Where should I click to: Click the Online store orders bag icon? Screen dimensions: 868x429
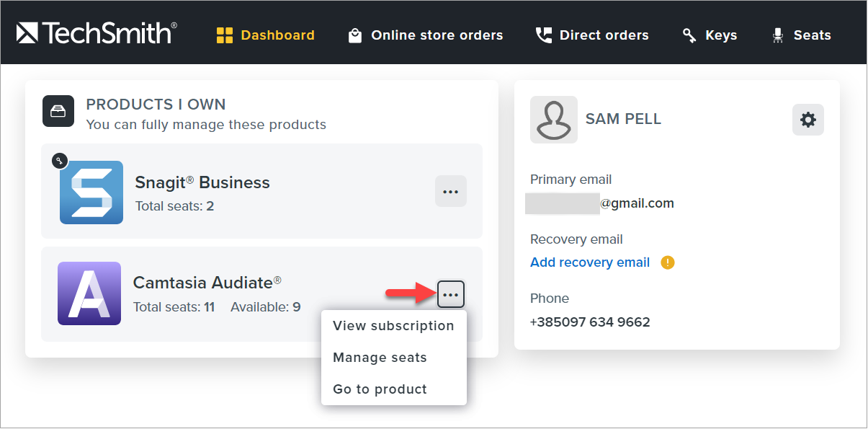click(355, 35)
